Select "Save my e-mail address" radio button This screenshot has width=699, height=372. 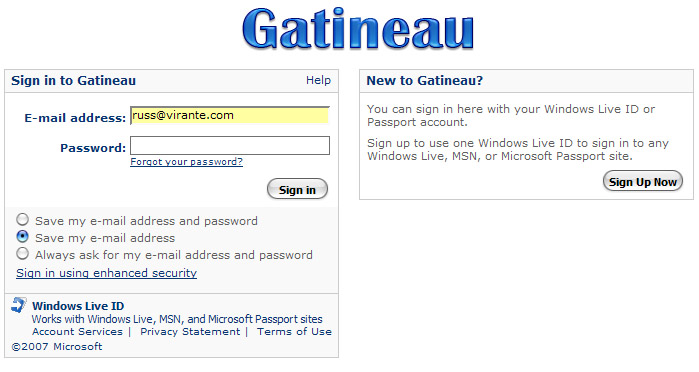pos(22,236)
